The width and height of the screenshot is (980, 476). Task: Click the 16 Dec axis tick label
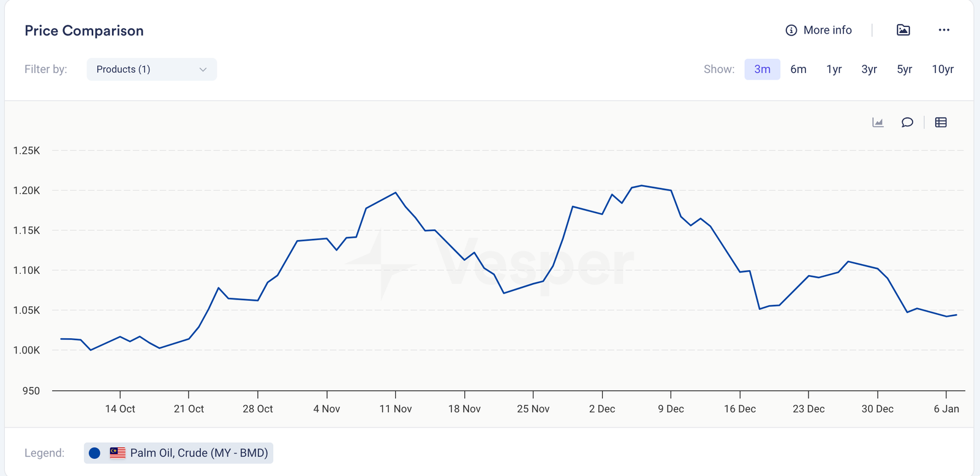tap(740, 409)
